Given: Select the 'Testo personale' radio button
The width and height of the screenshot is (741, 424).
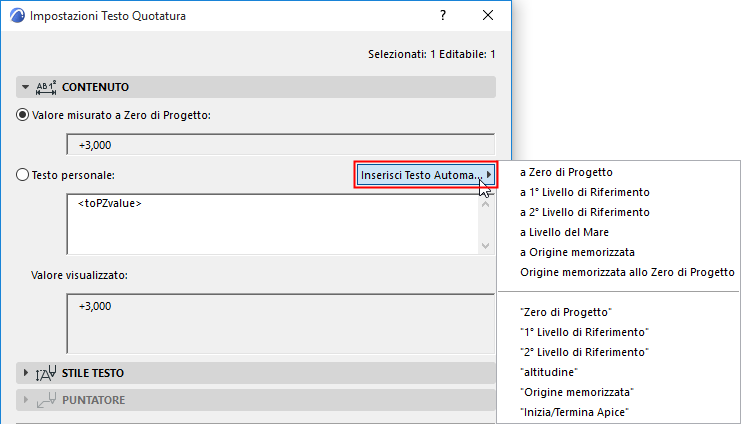Looking at the screenshot, I should coord(23,175).
